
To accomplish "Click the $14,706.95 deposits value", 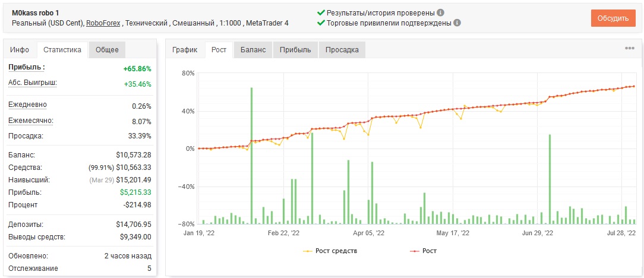I will pos(134,225).
